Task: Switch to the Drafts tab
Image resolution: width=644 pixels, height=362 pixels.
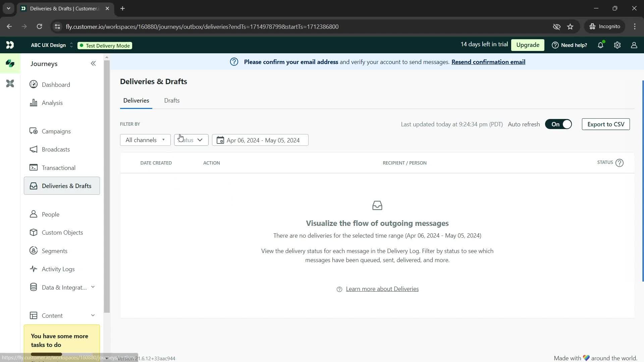Action: 172,100
